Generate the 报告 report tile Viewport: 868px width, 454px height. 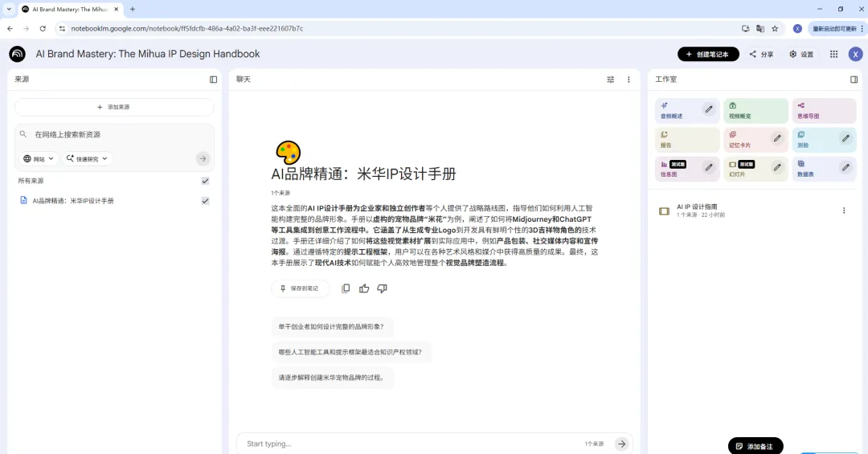click(687, 139)
